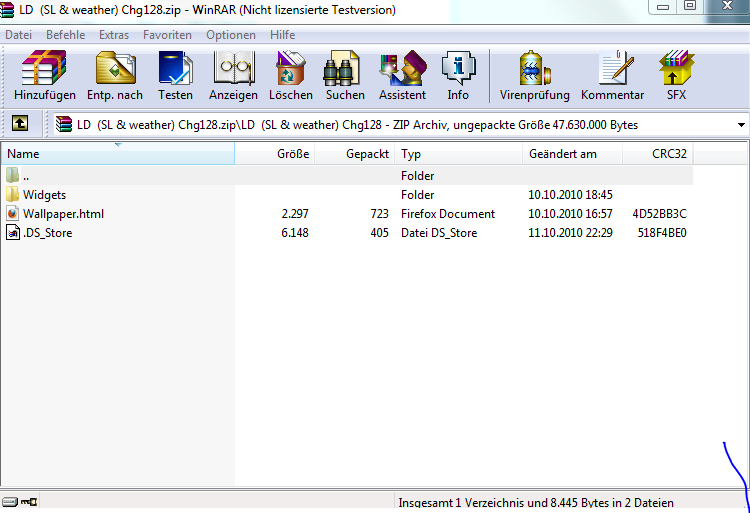Create SFX self-extracting archive

(x=677, y=76)
